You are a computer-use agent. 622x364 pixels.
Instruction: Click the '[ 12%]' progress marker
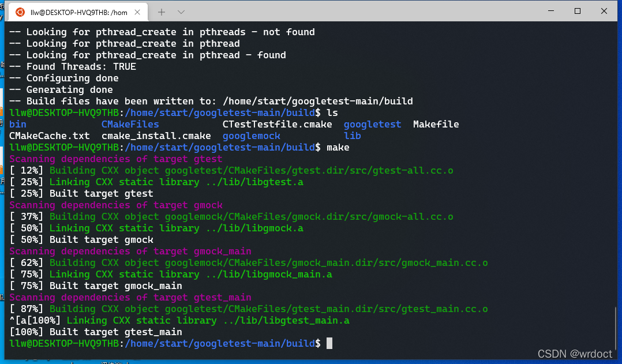pyautogui.click(x=27, y=171)
